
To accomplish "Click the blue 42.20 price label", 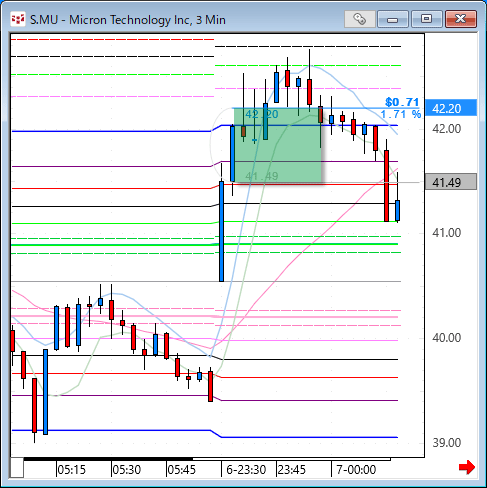I will (451, 108).
